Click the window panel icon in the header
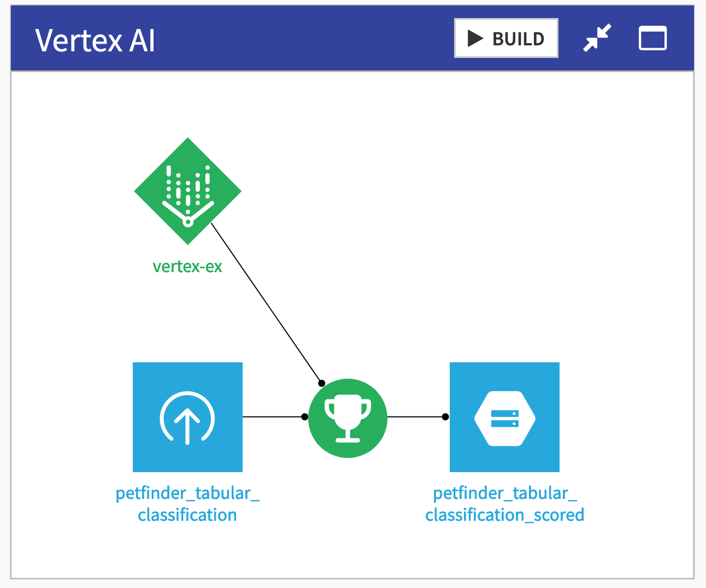706x588 pixels. pos(652,38)
